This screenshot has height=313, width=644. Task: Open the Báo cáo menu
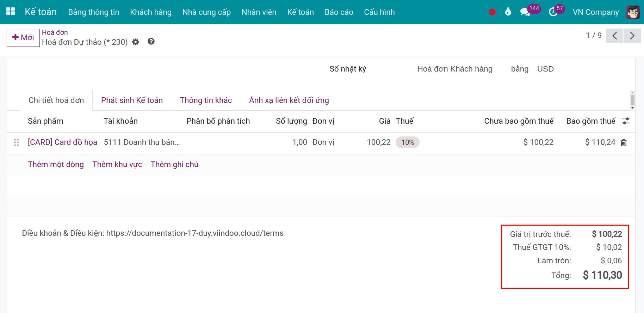point(339,12)
